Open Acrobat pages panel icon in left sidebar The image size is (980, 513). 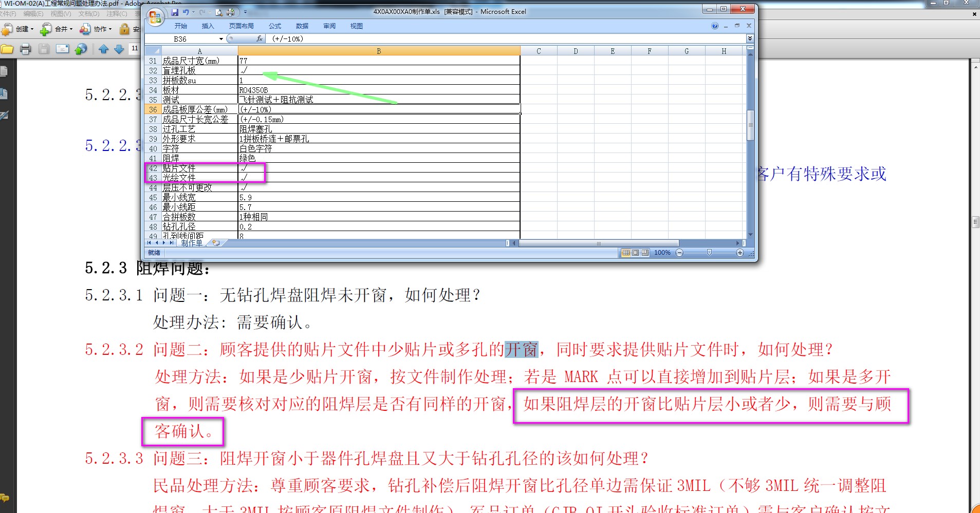(4, 71)
